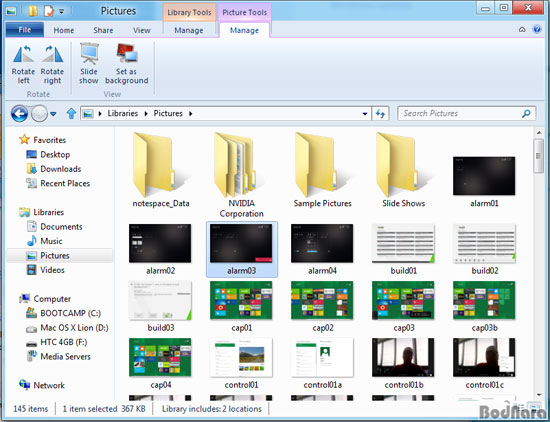Refresh the Pictures location
The image size is (550, 422).
[380, 113]
